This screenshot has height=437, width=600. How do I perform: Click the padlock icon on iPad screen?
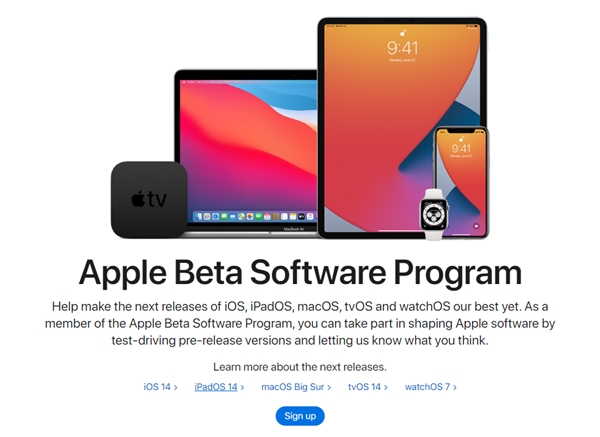point(403,33)
